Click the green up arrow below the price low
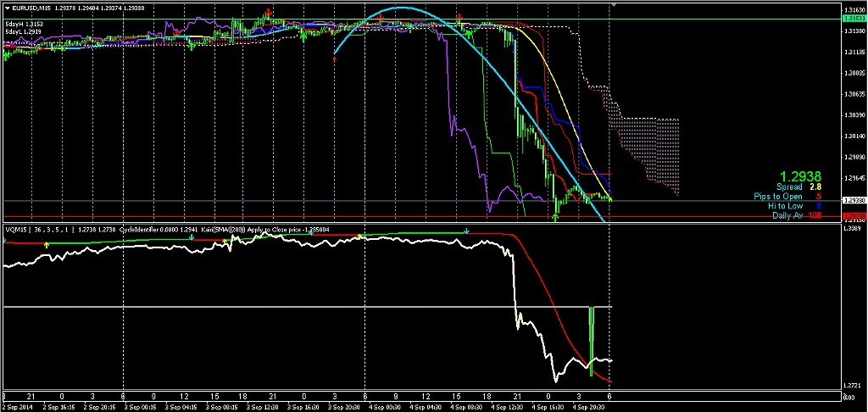This screenshot has width=868, height=412. pyautogui.click(x=555, y=216)
